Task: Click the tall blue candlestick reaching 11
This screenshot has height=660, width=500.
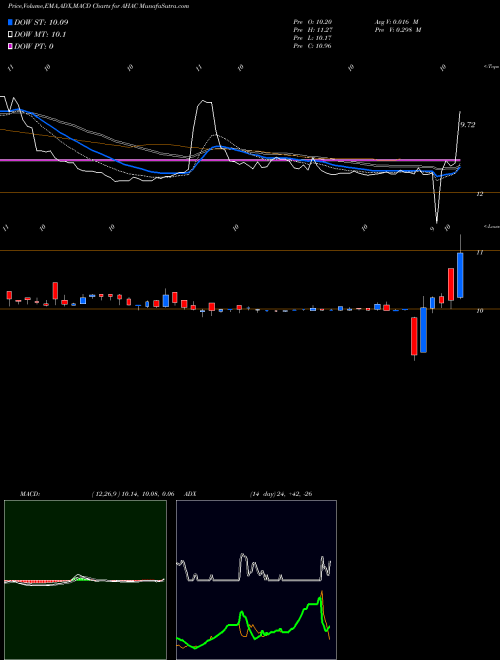Action: point(460,275)
